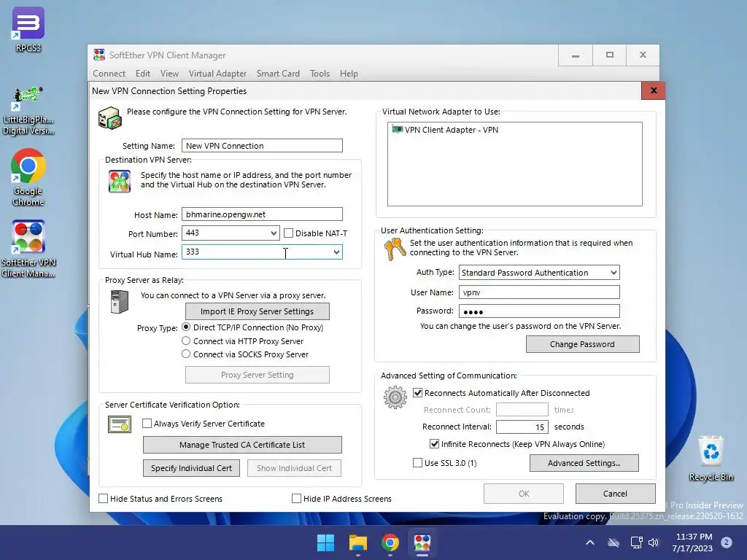Enable Use SSL 3.0 checkbox
This screenshot has height=560, width=747.
click(417, 463)
